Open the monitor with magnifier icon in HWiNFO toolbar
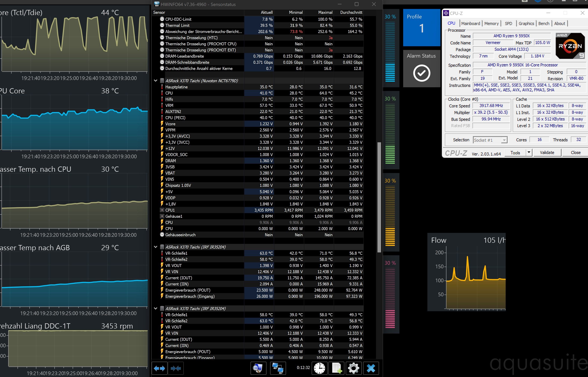Image resolution: width=588 pixels, height=377 pixels. [x=258, y=368]
